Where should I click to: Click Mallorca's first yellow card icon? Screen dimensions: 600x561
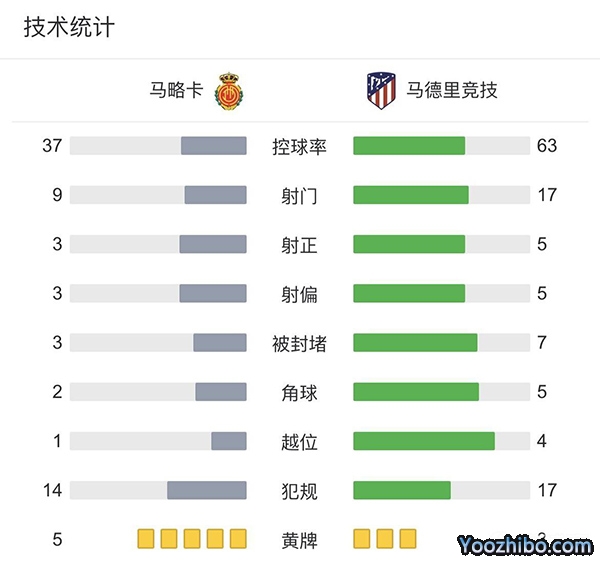click(x=146, y=539)
